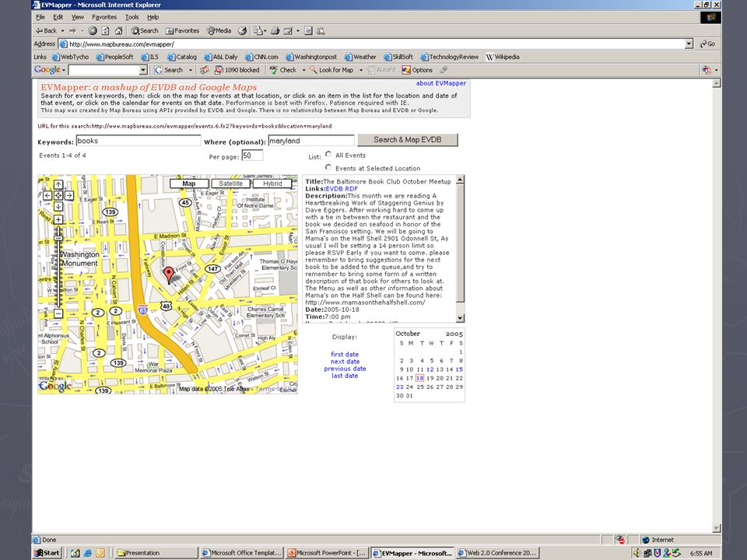Open the Edit menu
747x560 pixels.
[58, 17]
